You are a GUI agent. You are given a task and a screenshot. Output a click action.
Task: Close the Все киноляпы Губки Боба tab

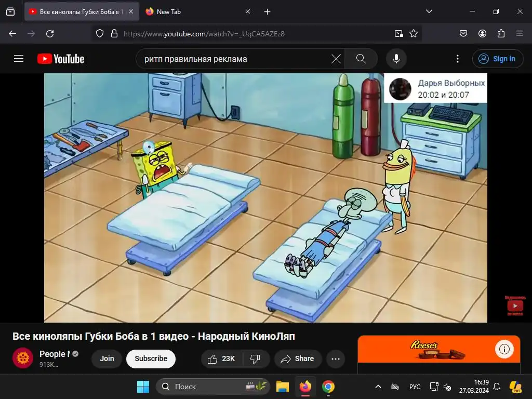(x=131, y=11)
